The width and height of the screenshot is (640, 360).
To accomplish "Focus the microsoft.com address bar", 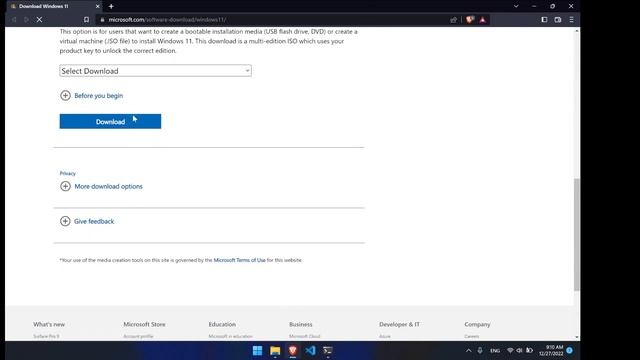I will click(273, 20).
